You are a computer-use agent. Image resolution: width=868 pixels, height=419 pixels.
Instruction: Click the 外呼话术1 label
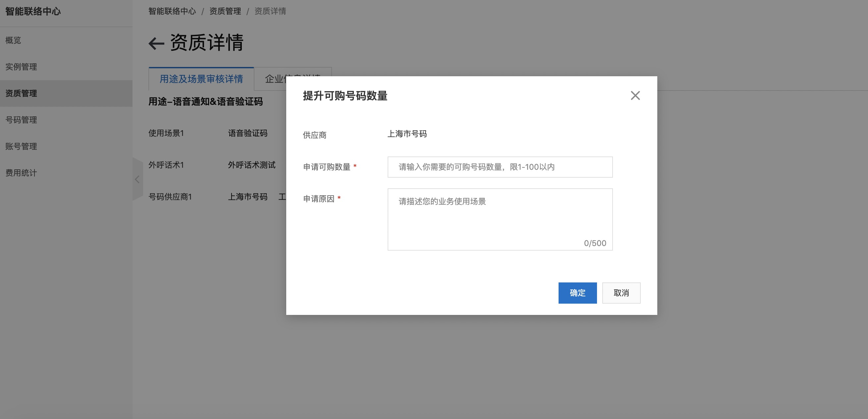point(166,165)
